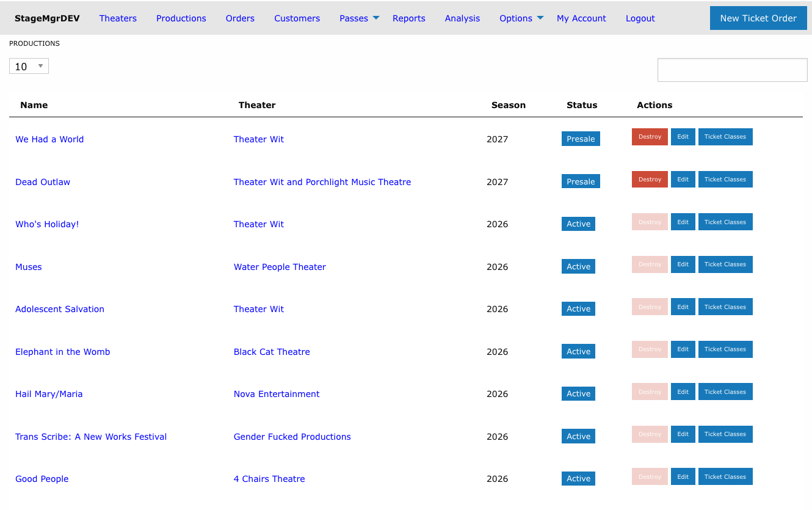
Task: Focus the productions search field
Action: 732,70
